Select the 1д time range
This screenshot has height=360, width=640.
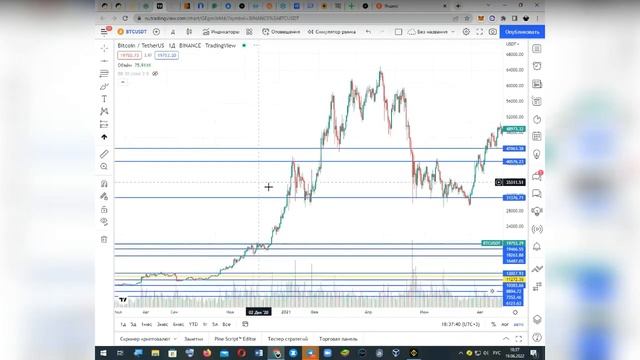123,324
